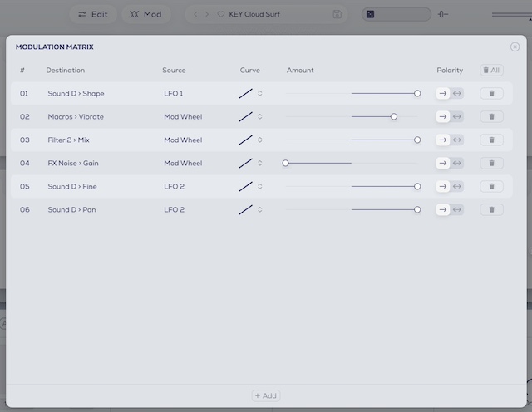532x412 pixels.
Task: Delete the Sound D Fine modulation row
Action: [491, 187]
